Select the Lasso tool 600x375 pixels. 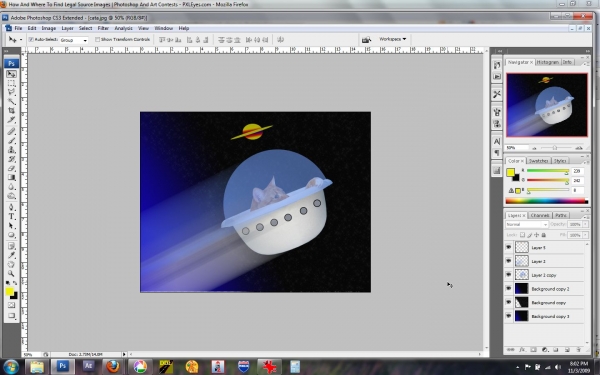11,92
